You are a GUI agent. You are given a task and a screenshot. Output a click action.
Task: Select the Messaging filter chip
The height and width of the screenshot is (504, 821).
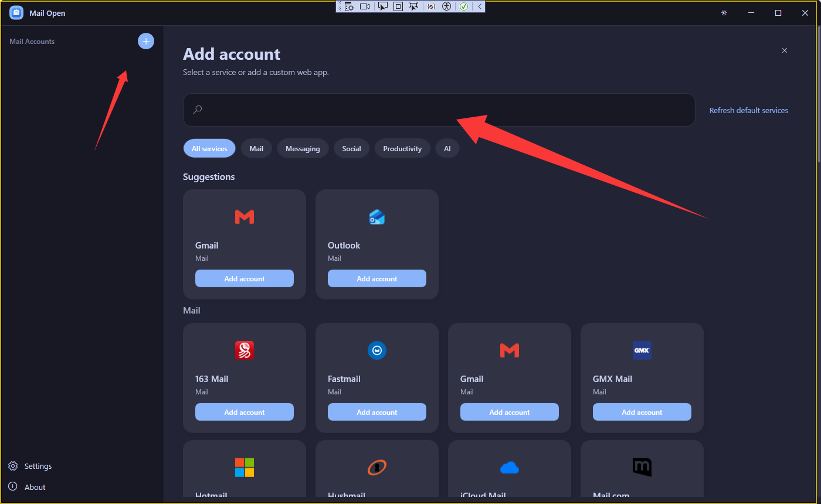pyautogui.click(x=303, y=148)
